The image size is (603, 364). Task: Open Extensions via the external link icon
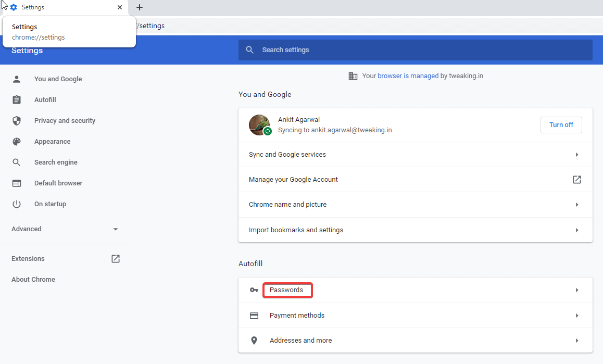(x=116, y=259)
